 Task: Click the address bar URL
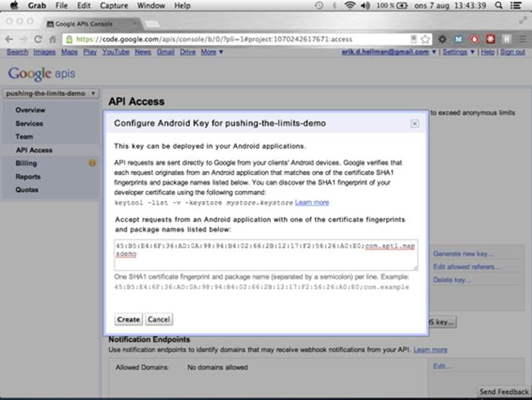[214, 39]
